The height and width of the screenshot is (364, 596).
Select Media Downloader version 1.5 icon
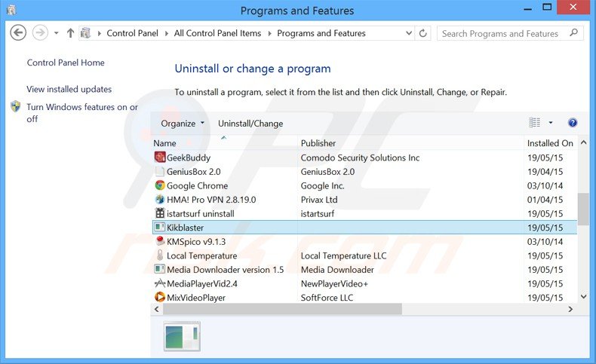160,269
